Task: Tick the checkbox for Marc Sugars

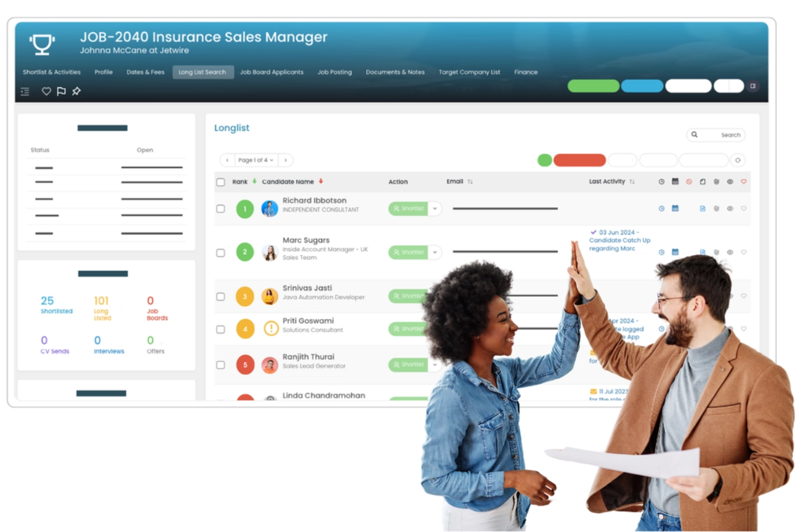Action: [220, 253]
